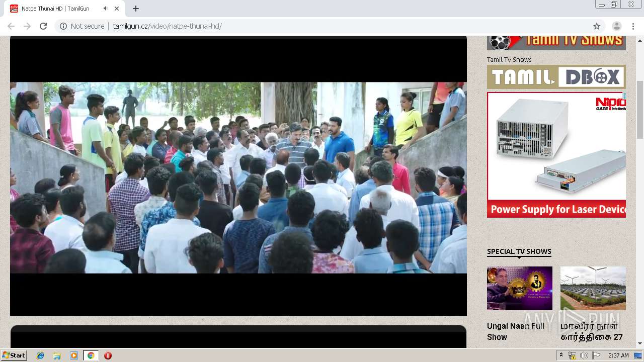The image size is (644, 362).
Task: Click the Nipro logo in the ad
Action: 610,103
